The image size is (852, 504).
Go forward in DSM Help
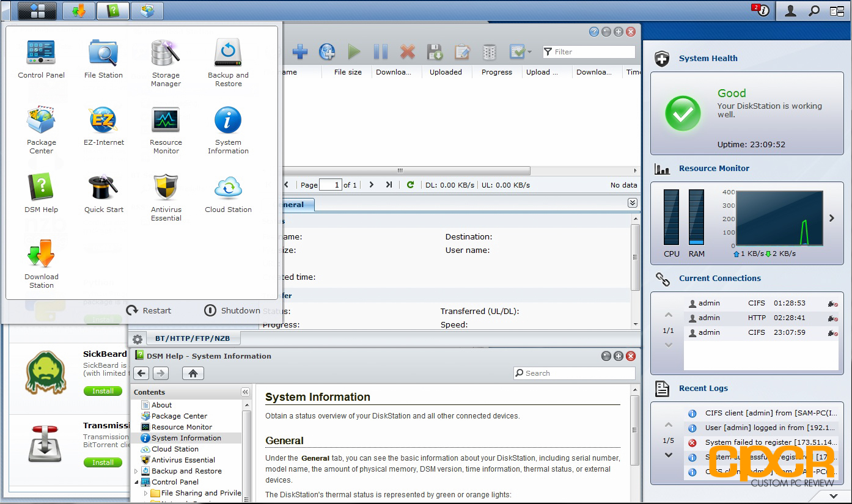161,373
